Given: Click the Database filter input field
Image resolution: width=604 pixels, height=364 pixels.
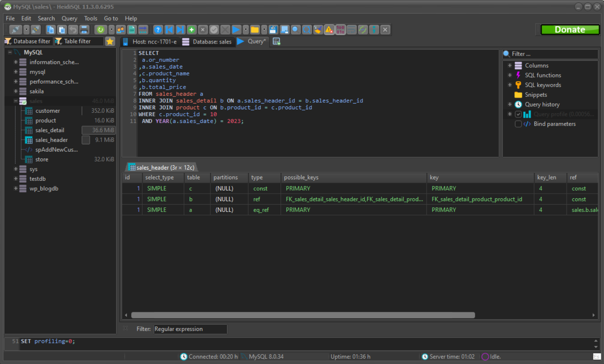Looking at the screenshot, I should pyautogui.click(x=28, y=41).
